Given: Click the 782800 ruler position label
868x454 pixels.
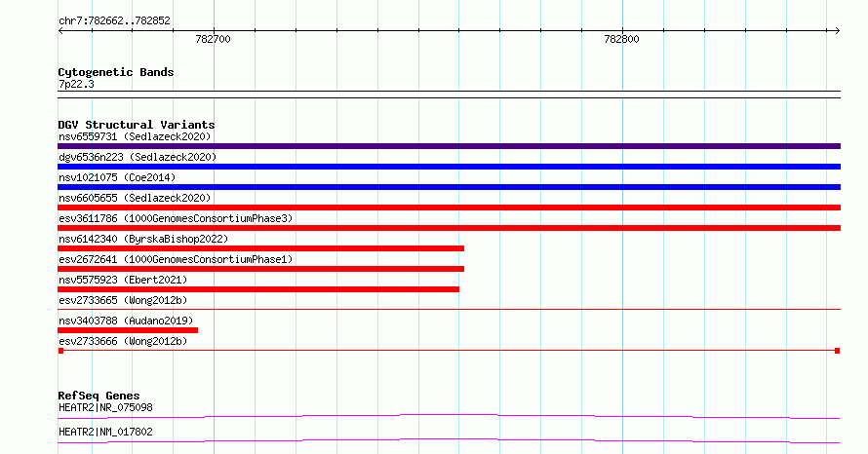Looking at the screenshot, I should click(x=621, y=39).
